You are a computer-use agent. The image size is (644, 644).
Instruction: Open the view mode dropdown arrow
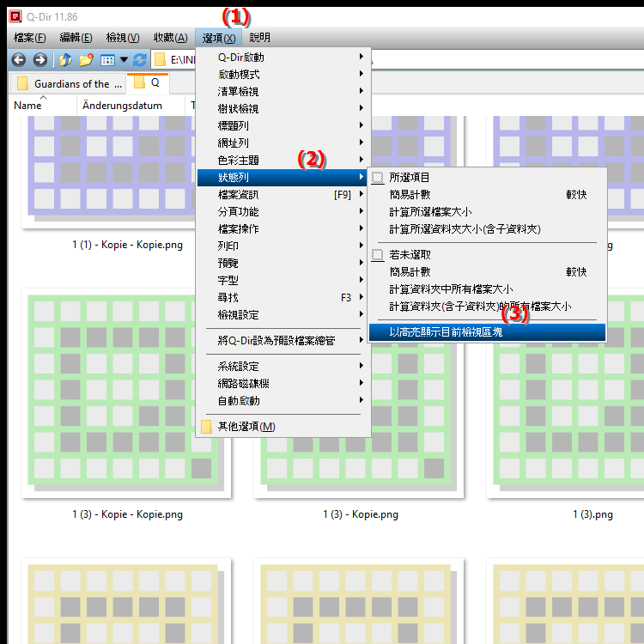pyautogui.click(x=124, y=60)
